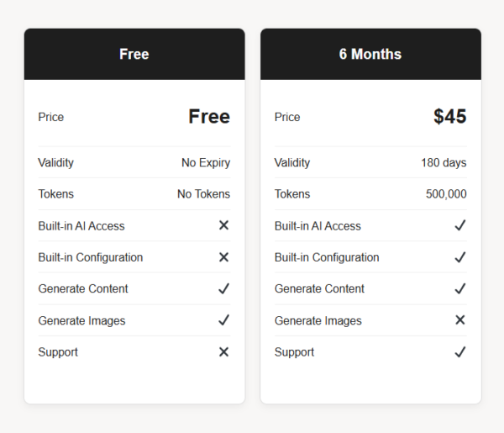This screenshot has height=433, width=504.
Task: Click the checkmark for 6 Months Generate Content
Action: tap(460, 288)
